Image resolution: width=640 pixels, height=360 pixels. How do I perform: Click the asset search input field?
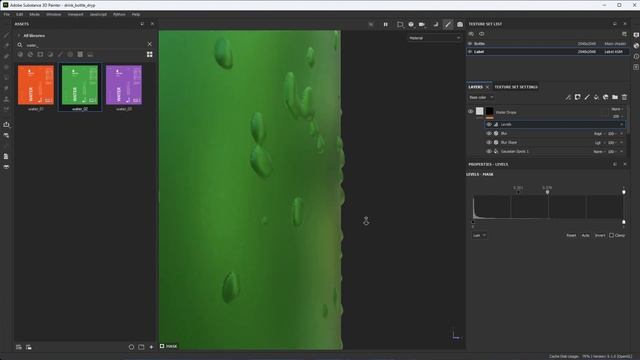tap(84, 45)
